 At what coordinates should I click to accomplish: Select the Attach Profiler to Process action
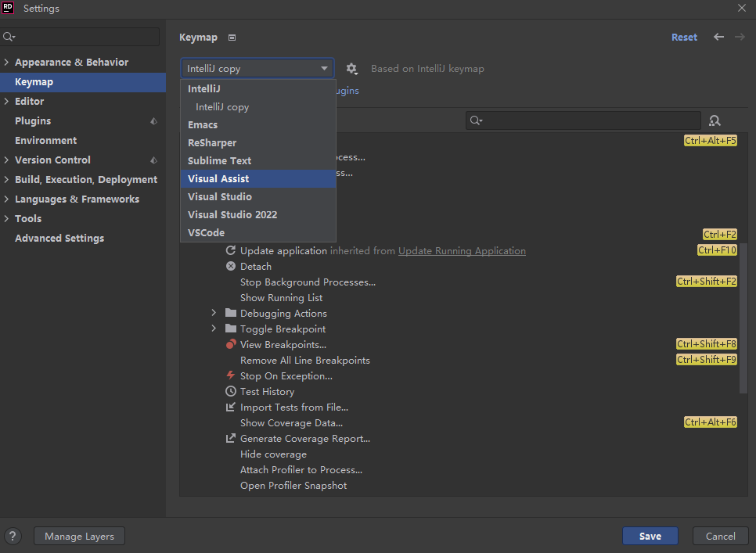coord(301,469)
